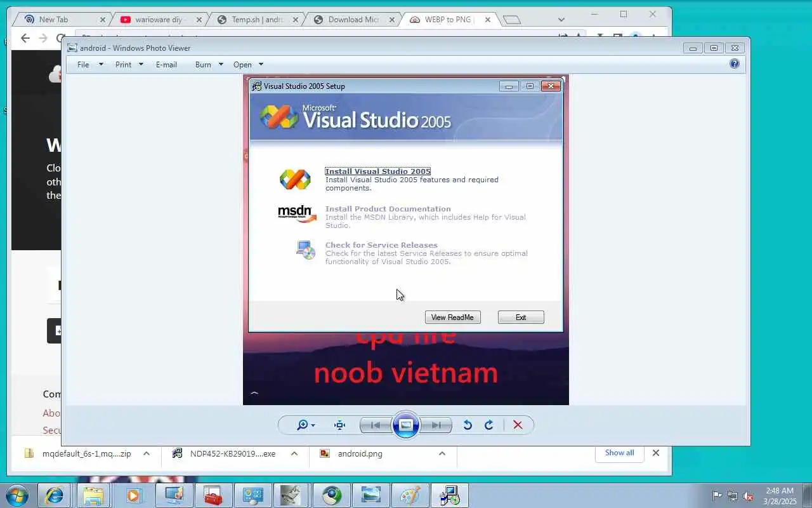Click the View ReadMe button

(452, 317)
